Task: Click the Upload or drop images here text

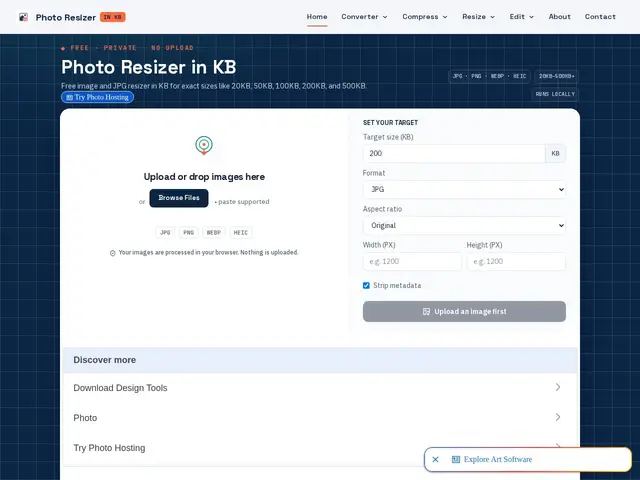Action: click(x=204, y=177)
